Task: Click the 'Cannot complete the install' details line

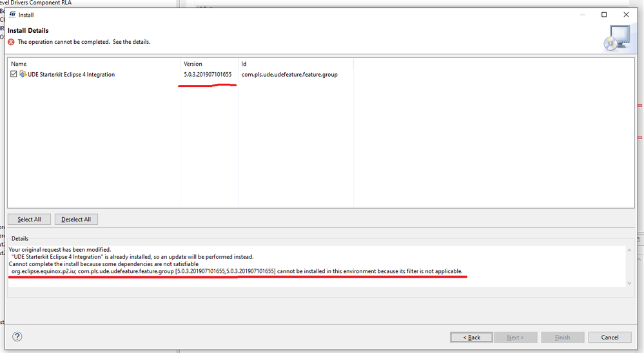Action: pyautogui.click(x=104, y=264)
